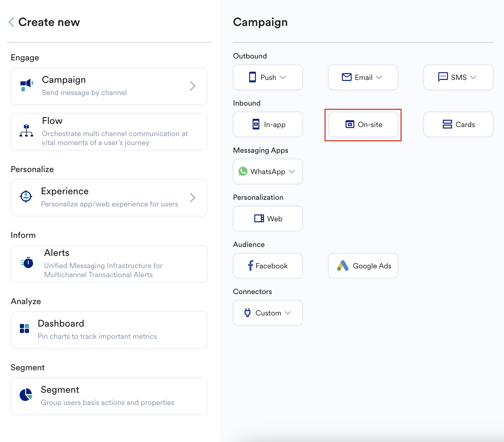Choose the In-app inbound campaign
The width and height of the screenshot is (504, 442).
pyautogui.click(x=268, y=124)
